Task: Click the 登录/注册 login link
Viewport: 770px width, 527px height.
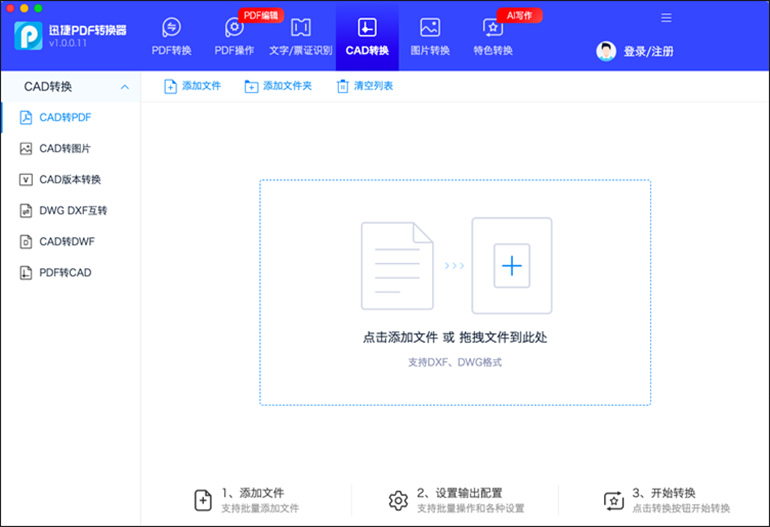Action: (648, 52)
